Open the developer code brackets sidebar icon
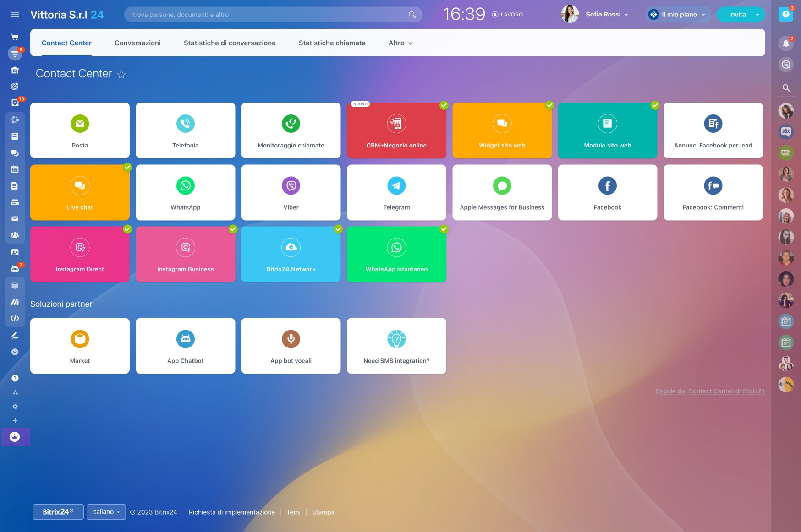 15,318
